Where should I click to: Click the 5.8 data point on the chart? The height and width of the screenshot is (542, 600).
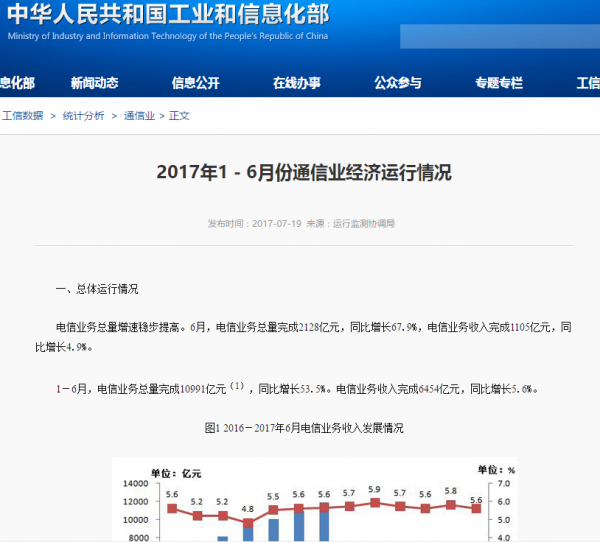coord(451,505)
